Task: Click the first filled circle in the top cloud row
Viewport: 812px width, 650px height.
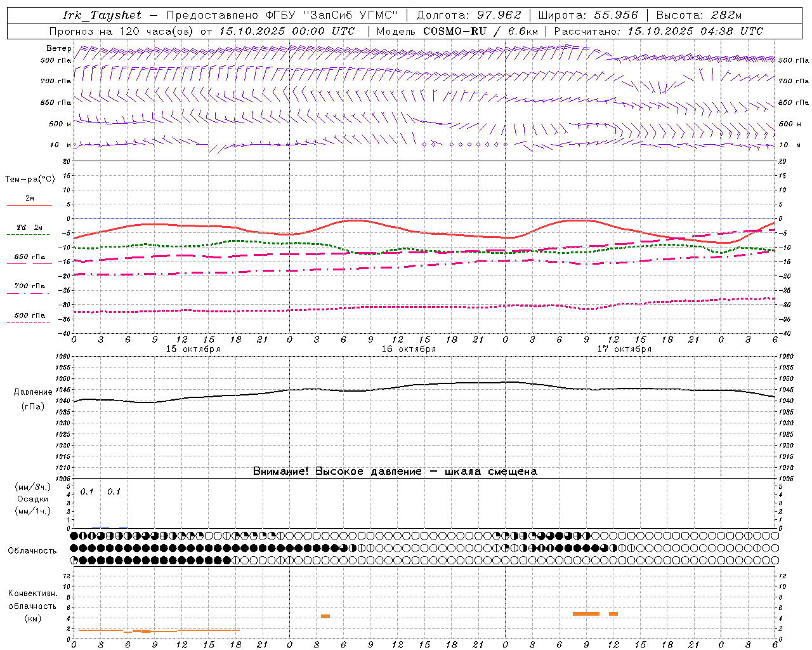Action: [x=74, y=536]
